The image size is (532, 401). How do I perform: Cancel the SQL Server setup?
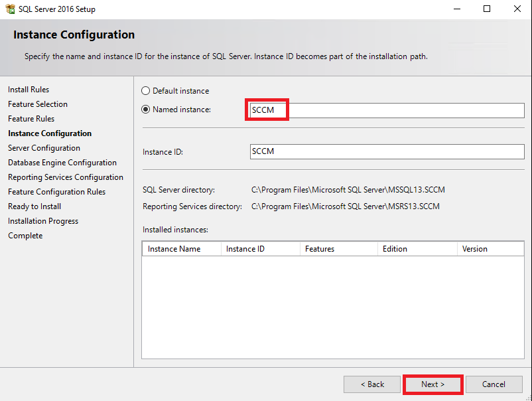(494, 384)
